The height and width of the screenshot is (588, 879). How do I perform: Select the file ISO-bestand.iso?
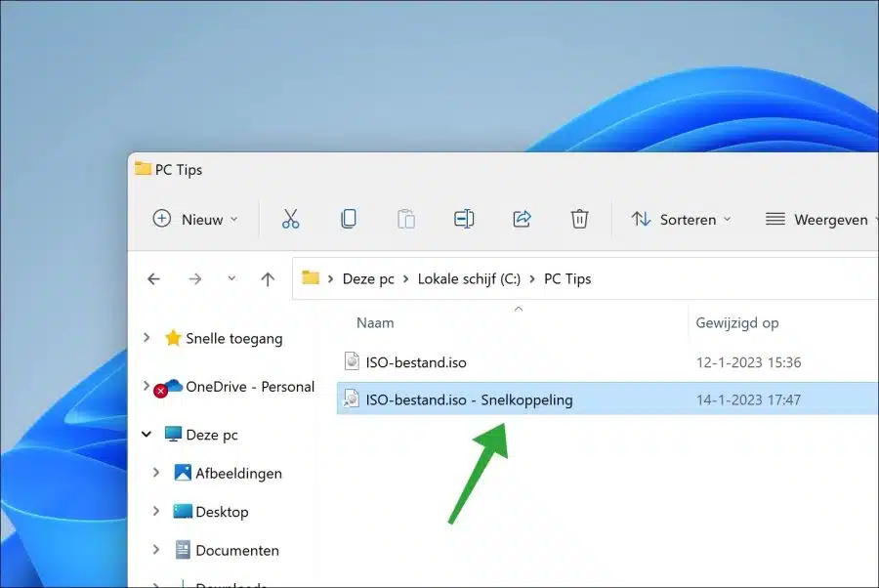click(x=416, y=362)
